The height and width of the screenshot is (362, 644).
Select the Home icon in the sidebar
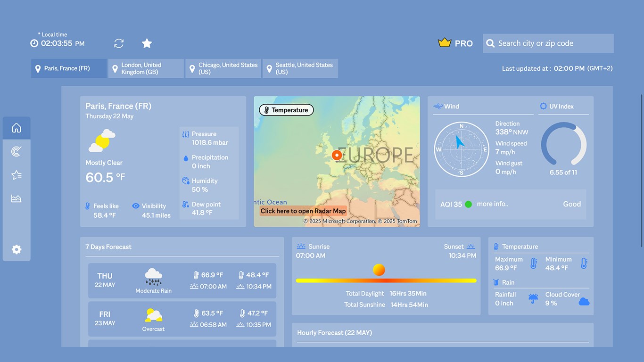pyautogui.click(x=17, y=127)
